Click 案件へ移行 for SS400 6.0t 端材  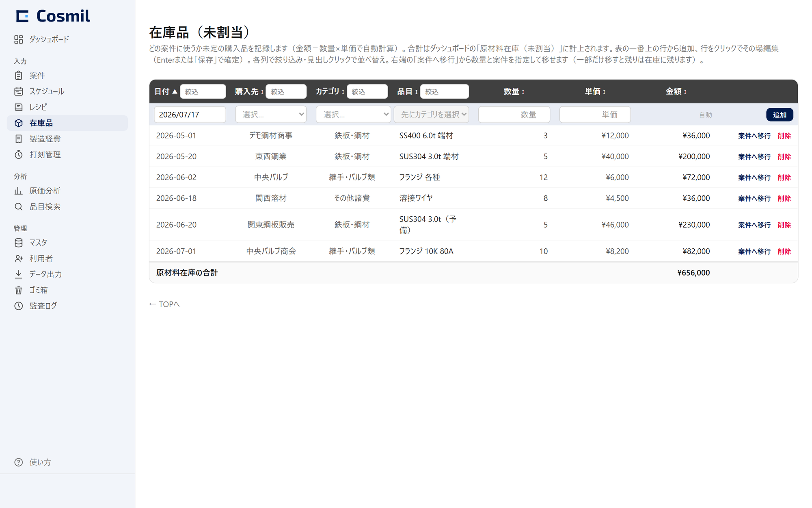[x=754, y=136]
